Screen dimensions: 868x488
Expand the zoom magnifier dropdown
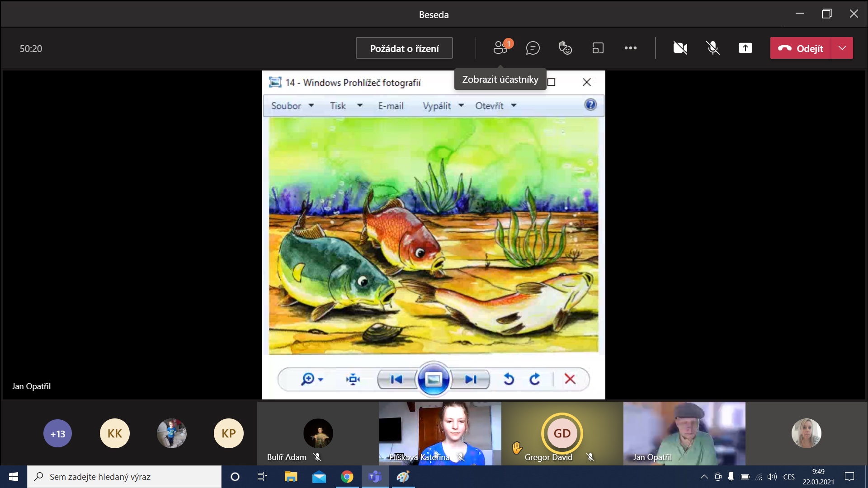(x=321, y=380)
